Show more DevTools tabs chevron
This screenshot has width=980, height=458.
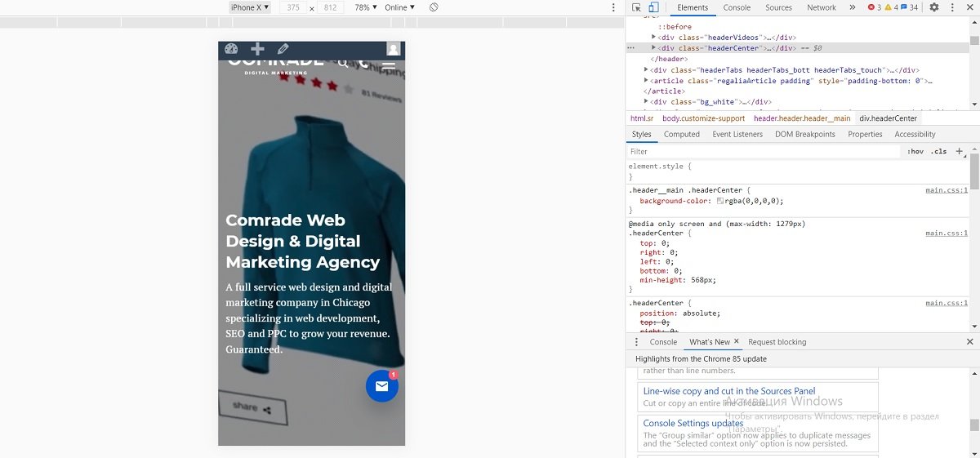(852, 7)
